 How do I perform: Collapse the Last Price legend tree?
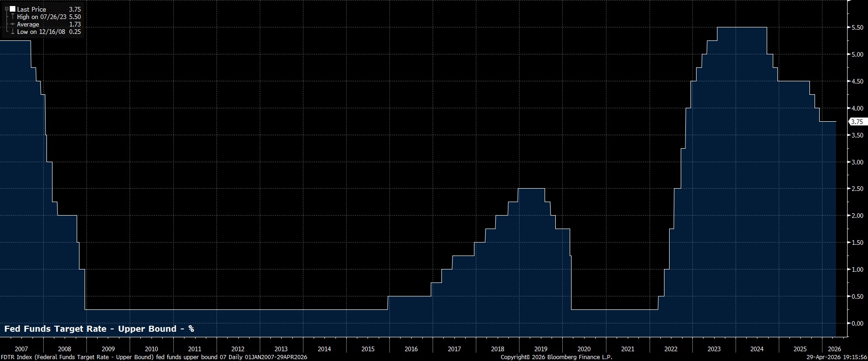(7, 9)
